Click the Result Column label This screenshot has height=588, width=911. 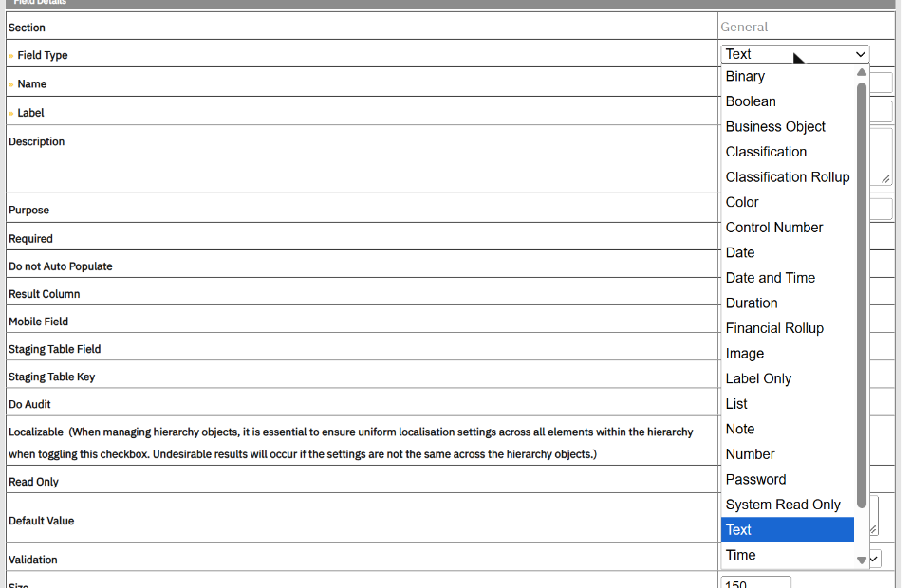pos(45,294)
